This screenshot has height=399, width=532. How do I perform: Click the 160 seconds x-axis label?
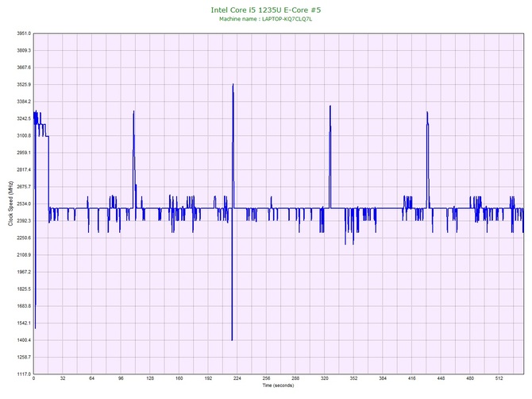pos(179,378)
